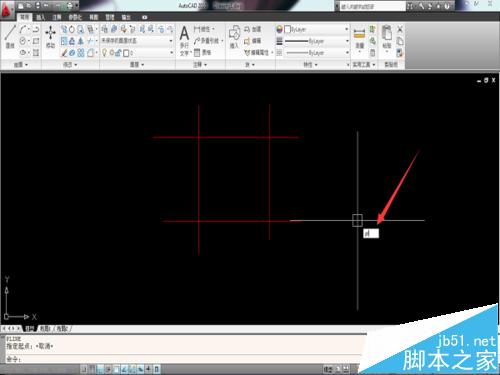
Task: Select the Rectangle tool in Draw panel
Action: point(36,41)
